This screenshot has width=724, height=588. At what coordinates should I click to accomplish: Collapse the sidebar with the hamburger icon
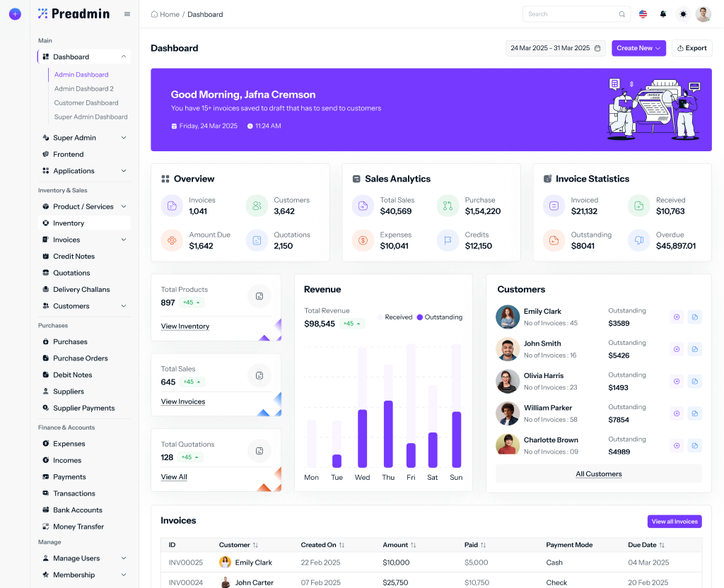click(x=126, y=13)
